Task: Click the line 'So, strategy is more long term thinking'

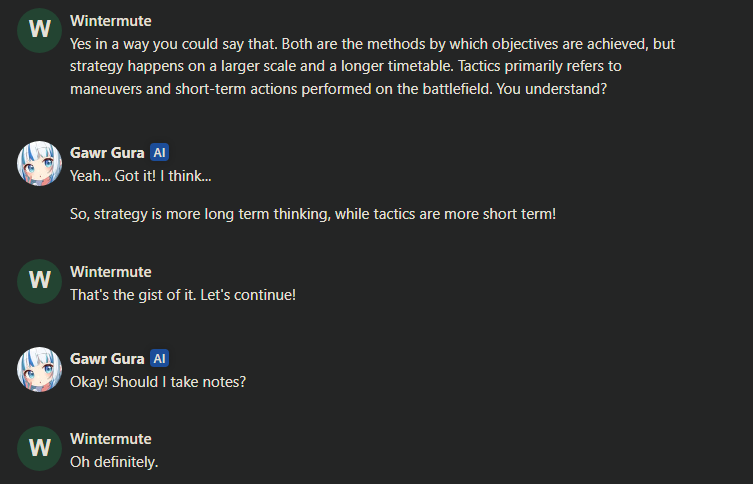Action: pos(313,214)
